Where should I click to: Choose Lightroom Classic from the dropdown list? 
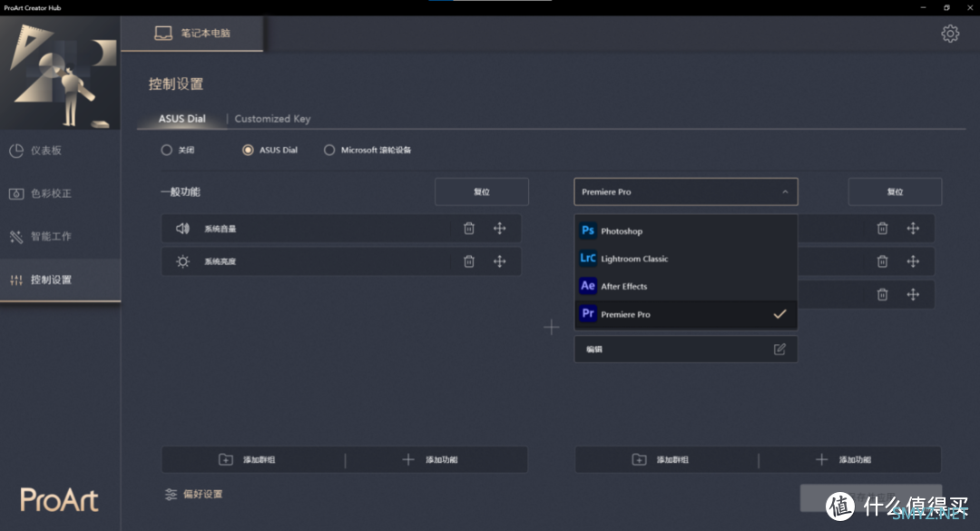(x=686, y=259)
